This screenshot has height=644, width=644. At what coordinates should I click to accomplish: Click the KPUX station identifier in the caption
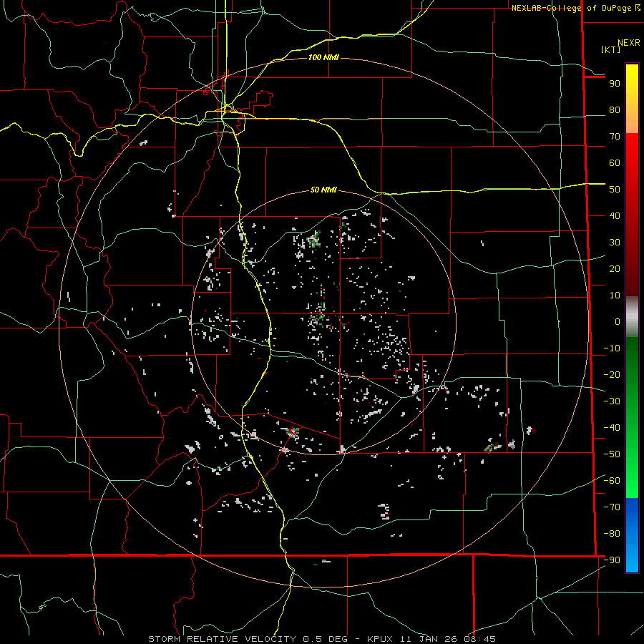380,639
